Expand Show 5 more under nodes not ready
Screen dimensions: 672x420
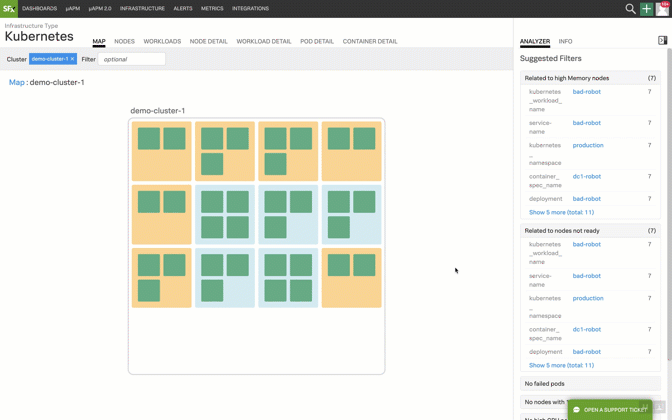[561, 365]
